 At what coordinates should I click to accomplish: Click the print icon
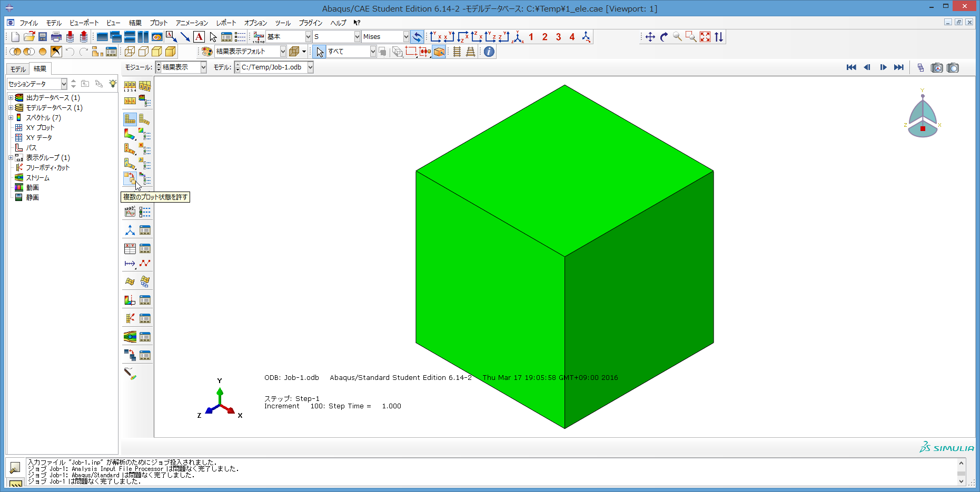pyautogui.click(x=56, y=37)
